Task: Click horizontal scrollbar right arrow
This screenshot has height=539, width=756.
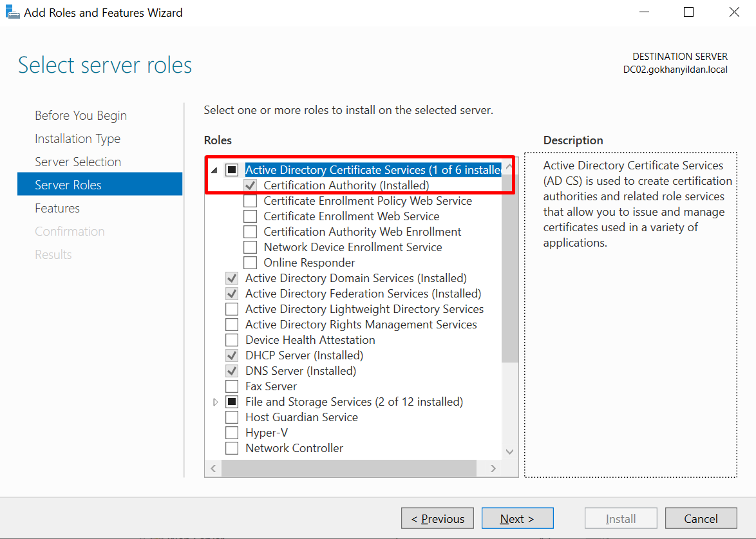Action: pyautogui.click(x=493, y=468)
